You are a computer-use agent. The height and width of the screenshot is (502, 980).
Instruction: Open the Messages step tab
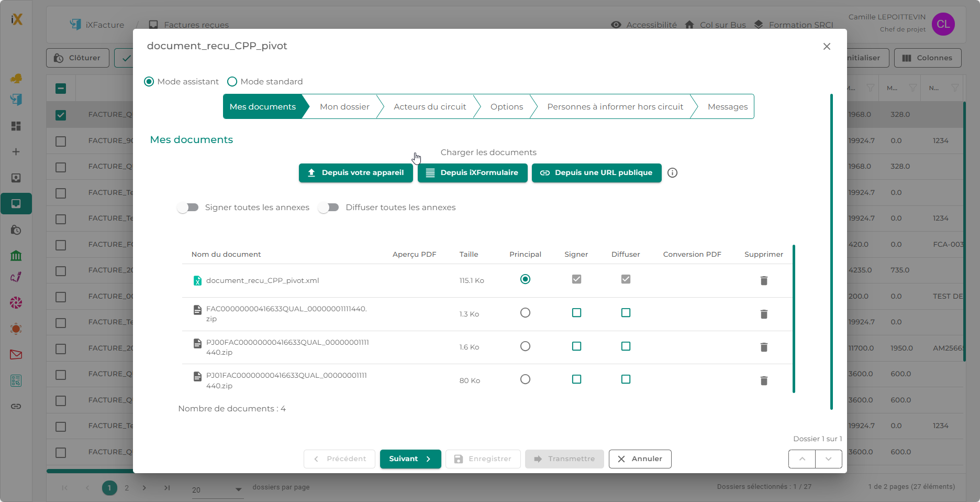click(727, 107)
